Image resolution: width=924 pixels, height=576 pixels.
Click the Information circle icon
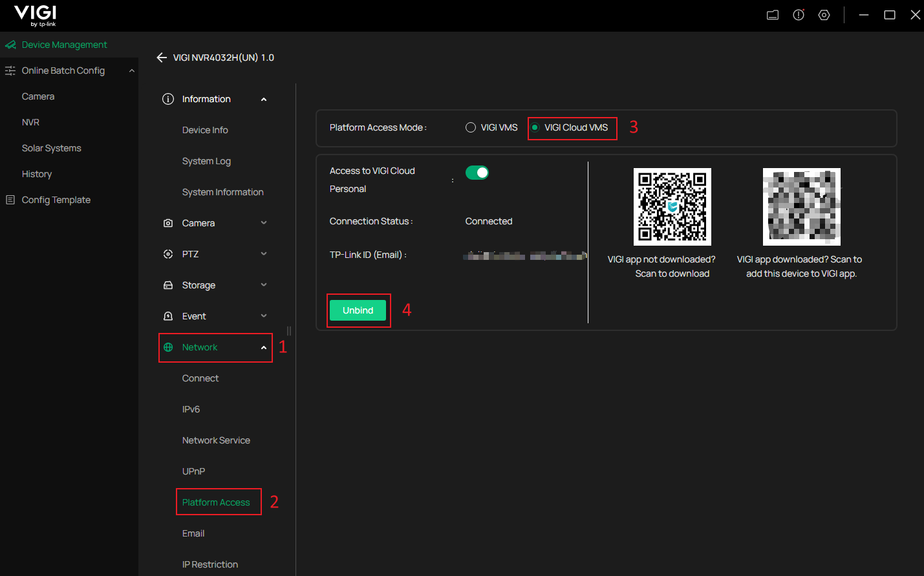(x=168, y=99)
